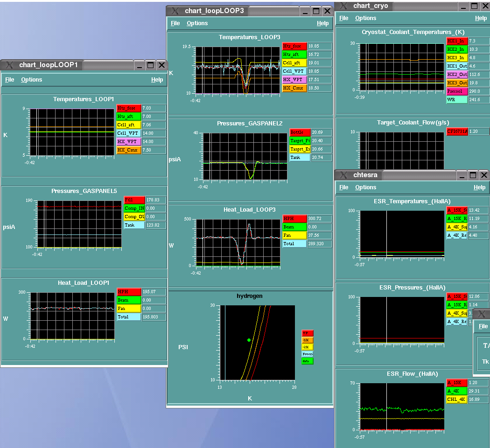Click the 7.06 Cell_aft value in Temperatures_LOOP1

tap(154, 125)
